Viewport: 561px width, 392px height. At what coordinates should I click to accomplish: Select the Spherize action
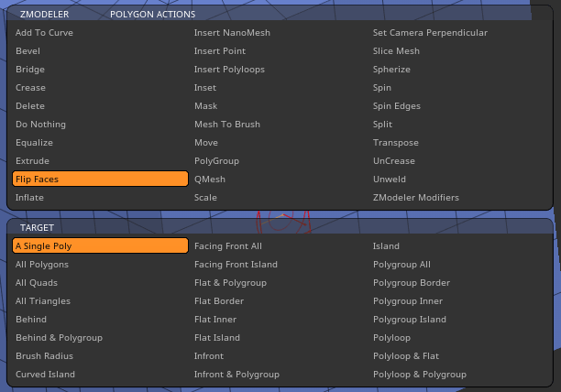click(x=392, y=70)
